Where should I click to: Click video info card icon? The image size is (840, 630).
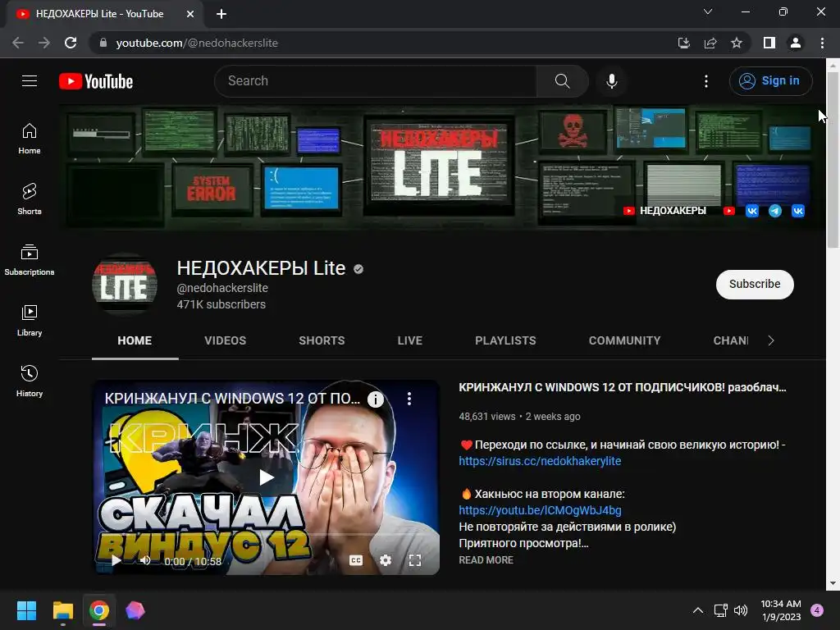coord(376,399)
